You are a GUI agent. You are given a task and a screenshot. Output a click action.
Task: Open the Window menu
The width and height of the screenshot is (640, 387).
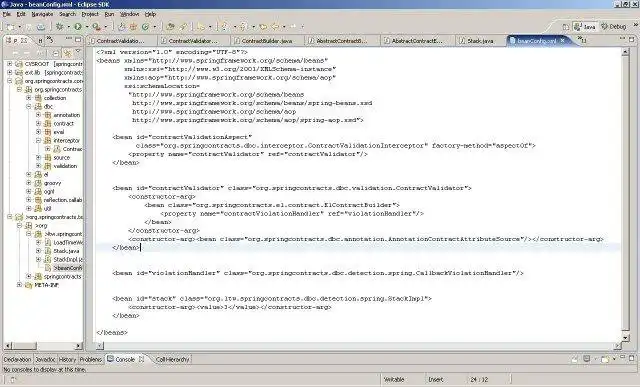(x=130, y=14)
